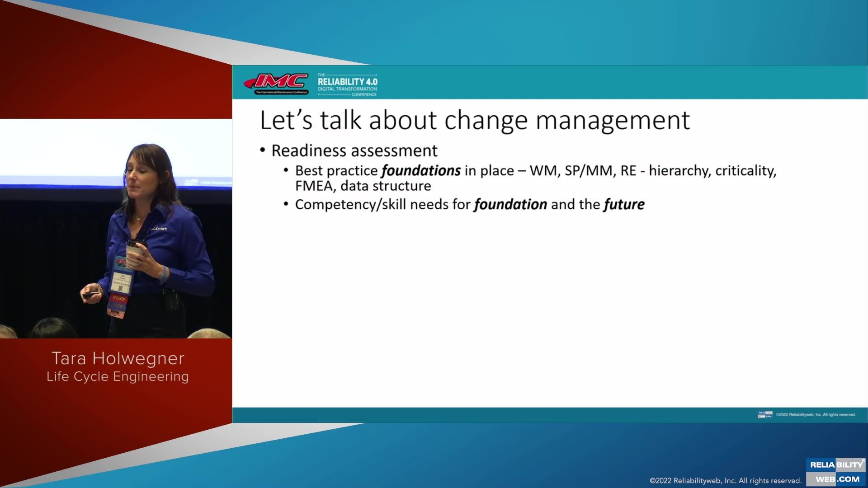Screen dimensions: 868x488
Task: Click the hierarchy, criticality text on slide
Action: coord(712,171)
